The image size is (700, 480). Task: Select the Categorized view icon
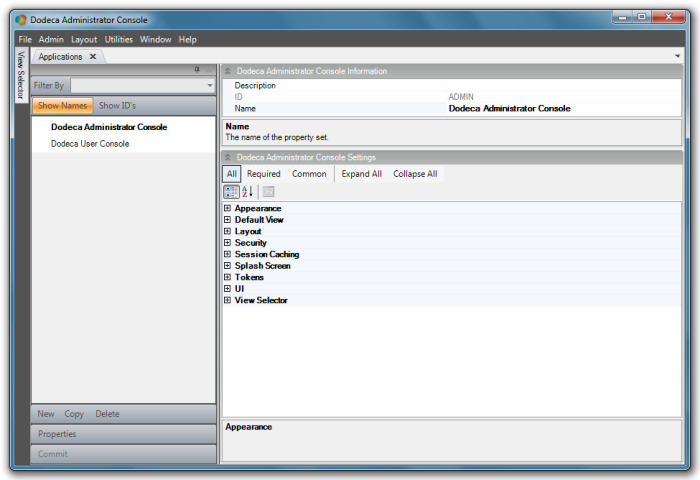tap(231, 192)
